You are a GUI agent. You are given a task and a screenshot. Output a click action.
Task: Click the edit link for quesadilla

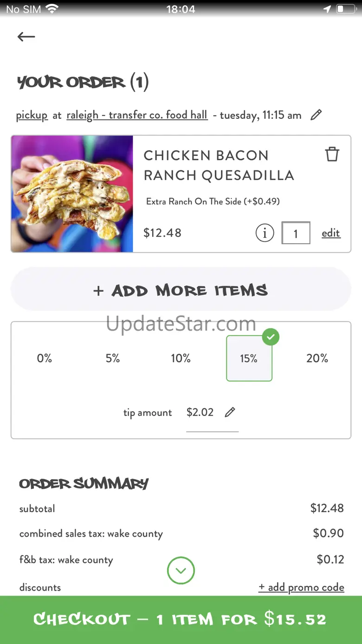coord(331,233)
